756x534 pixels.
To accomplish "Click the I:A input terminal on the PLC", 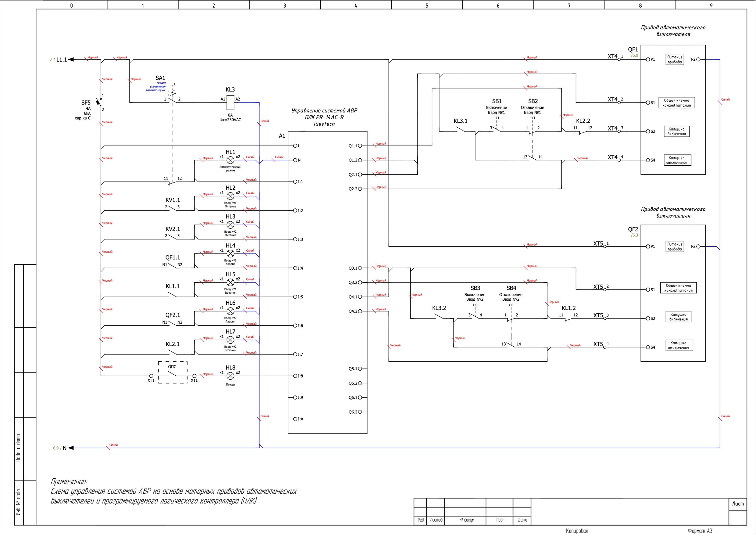I will [x=295, y=419].
